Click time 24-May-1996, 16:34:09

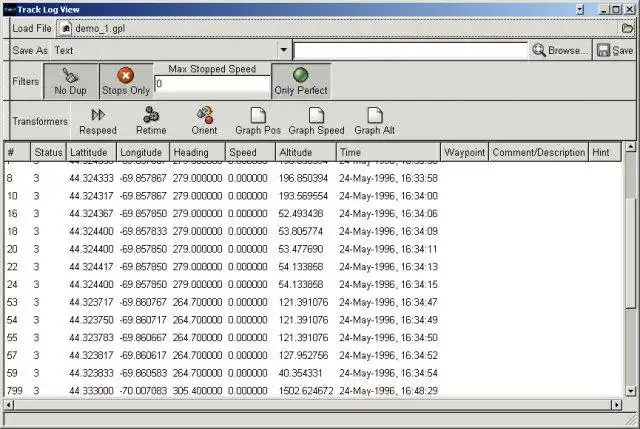(388, 231)
